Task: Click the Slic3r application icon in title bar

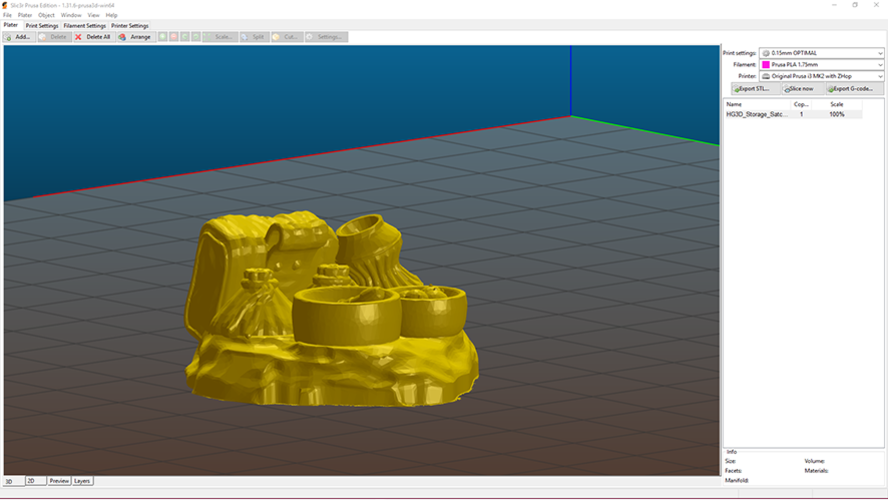Action: pyautogui.click(x=5, y=5)
